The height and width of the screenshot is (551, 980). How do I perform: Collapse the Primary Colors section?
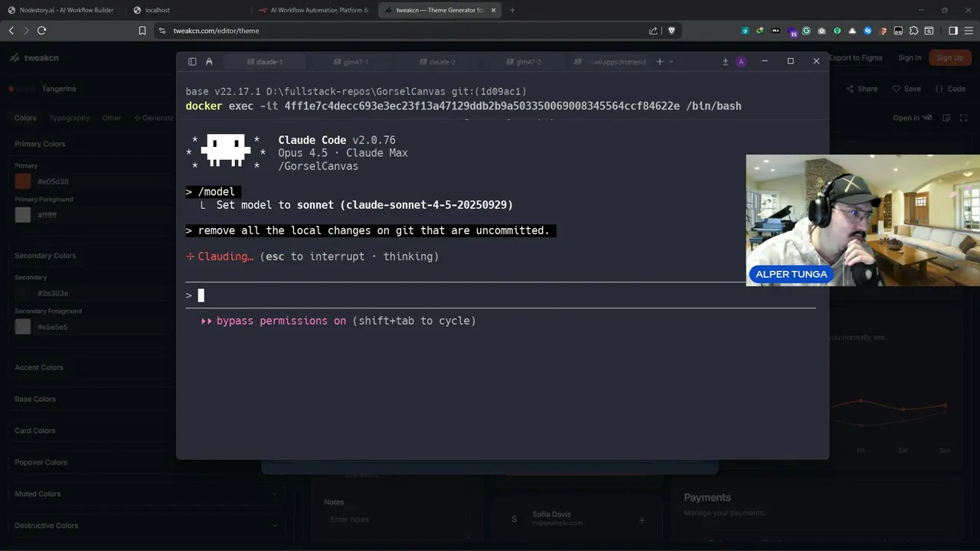tap(92, 144)
